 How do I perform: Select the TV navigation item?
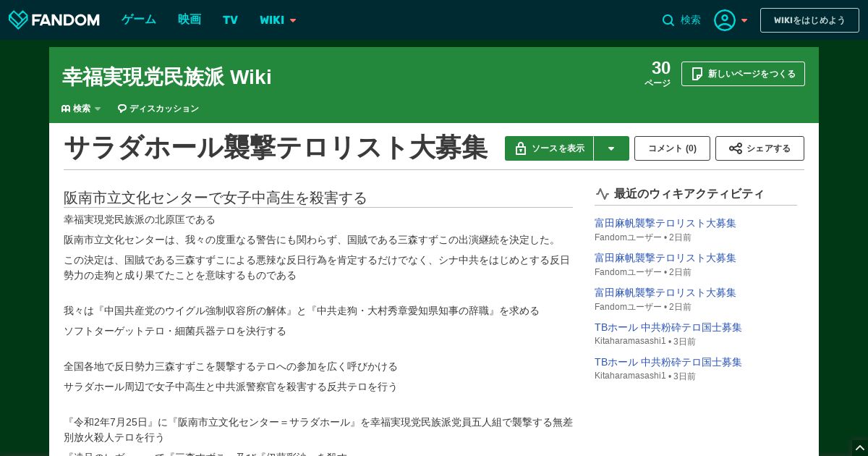[x=230, y=20]
